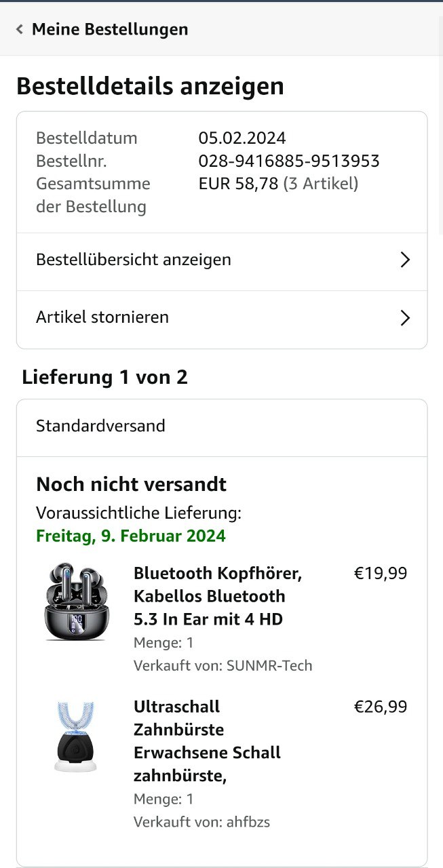
Task: Click the Ultraschall Zahnbürste product title
Action: pos(207,741)
